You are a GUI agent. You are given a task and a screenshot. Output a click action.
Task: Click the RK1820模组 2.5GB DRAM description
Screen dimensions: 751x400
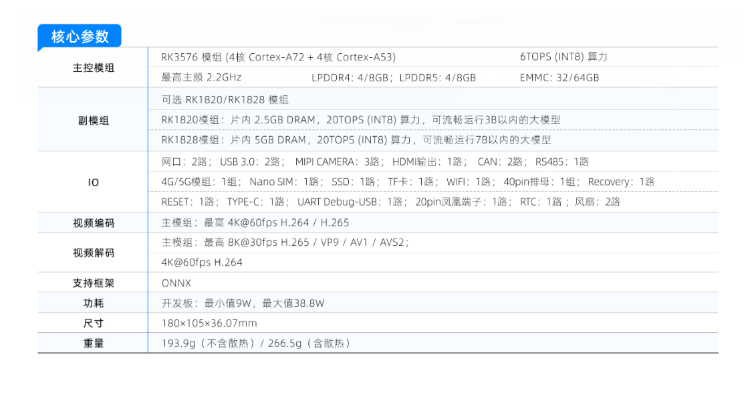361,120
